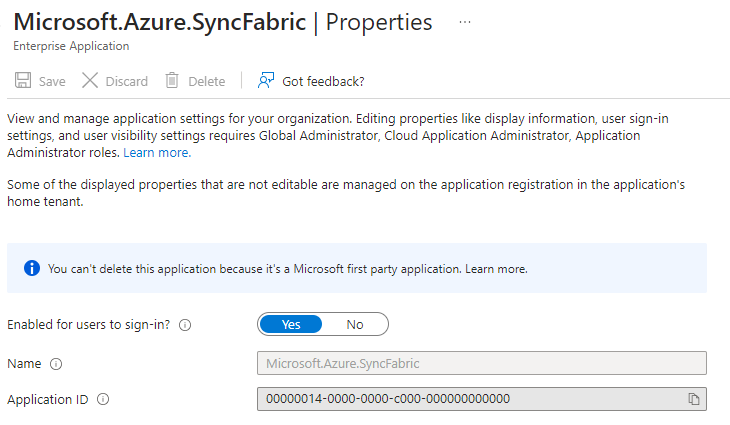Viewport: 730px width, 425px height.
Task: Click the Application ID value field
Action: tap(470, 399)
